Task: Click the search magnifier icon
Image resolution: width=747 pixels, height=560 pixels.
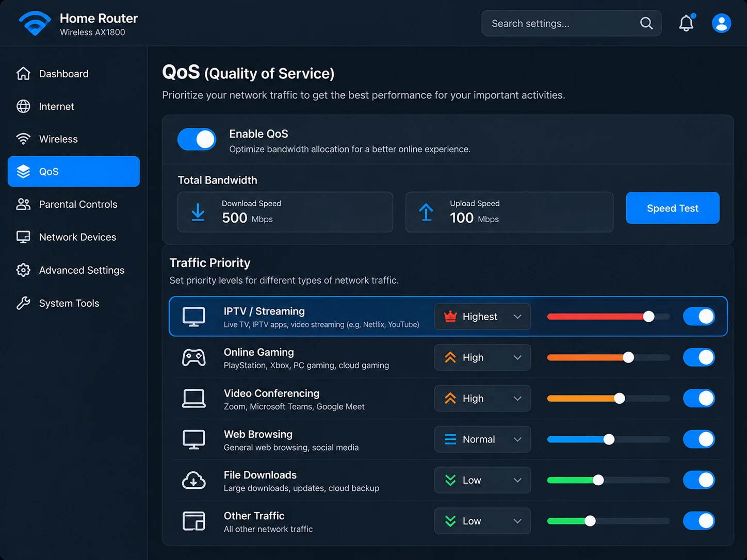Action: 646,23
